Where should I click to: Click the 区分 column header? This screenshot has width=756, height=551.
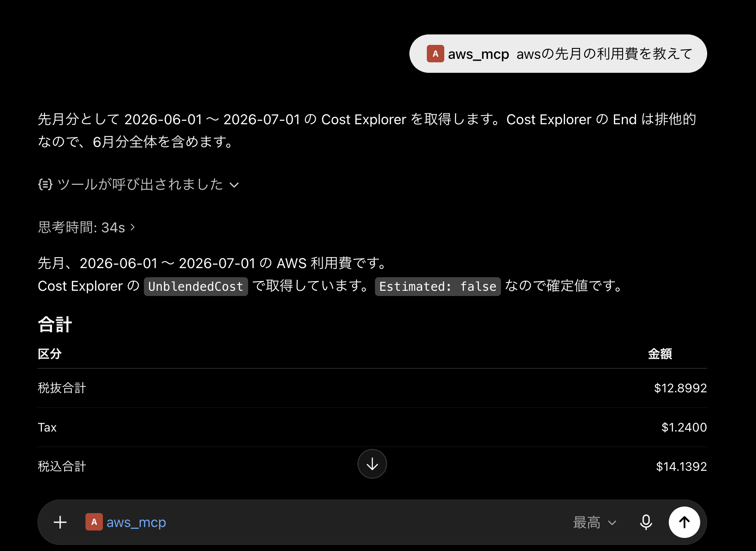click(x=50, y=354)
